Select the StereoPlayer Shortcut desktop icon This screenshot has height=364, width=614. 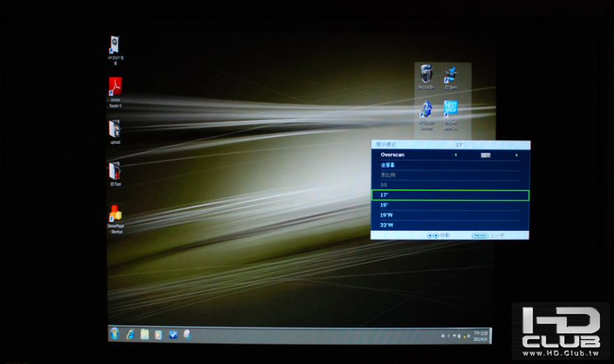pos(116,219)
